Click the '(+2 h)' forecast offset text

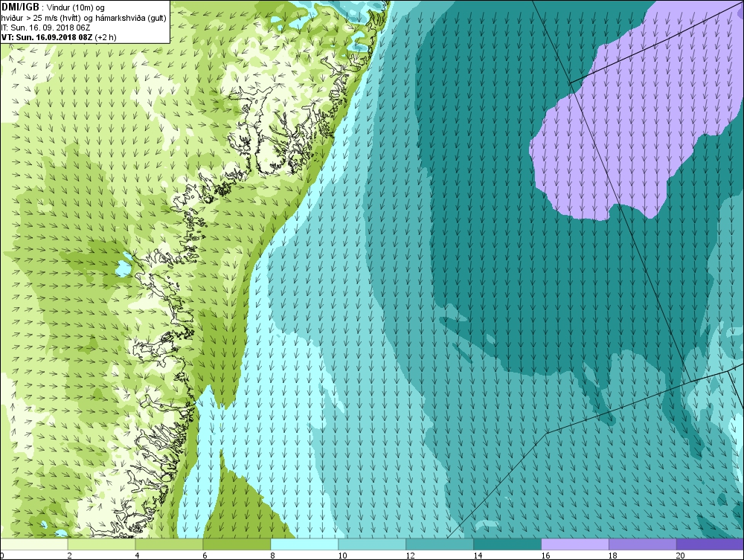106,37
